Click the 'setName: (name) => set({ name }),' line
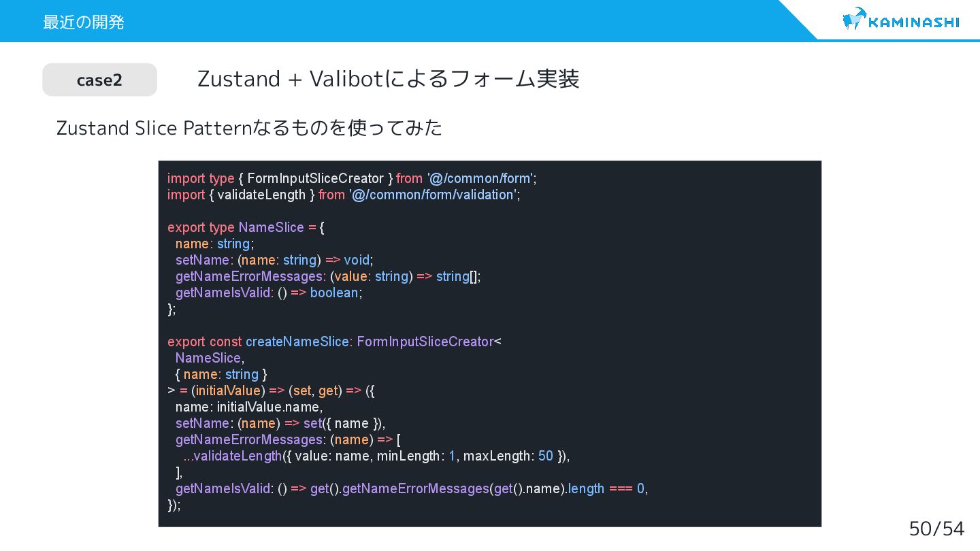Viewport: 980px width, 551px height. point(280,423)
